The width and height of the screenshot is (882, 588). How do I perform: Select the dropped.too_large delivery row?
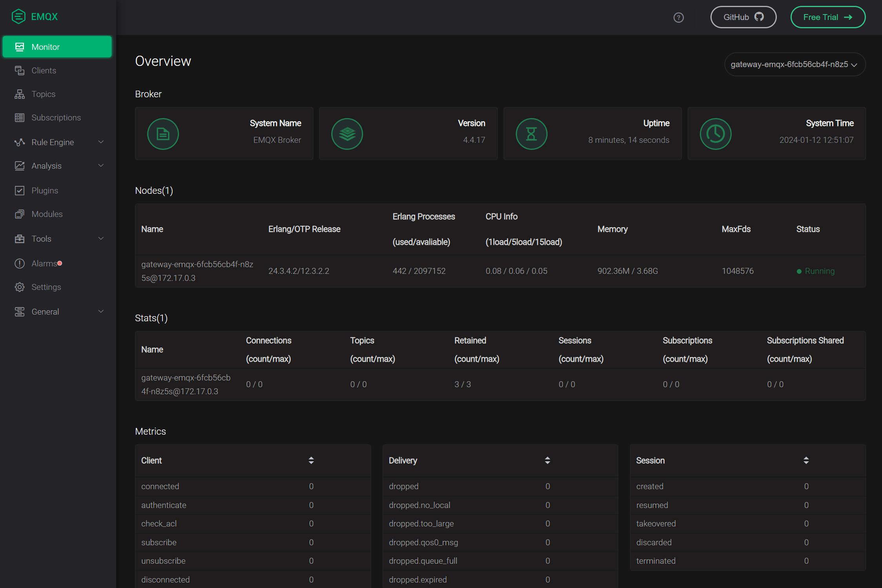click(x=500, y=524)
